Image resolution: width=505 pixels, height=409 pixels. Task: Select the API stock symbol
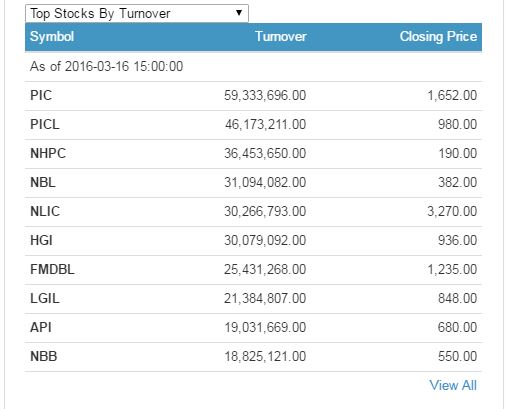[41, 327]
